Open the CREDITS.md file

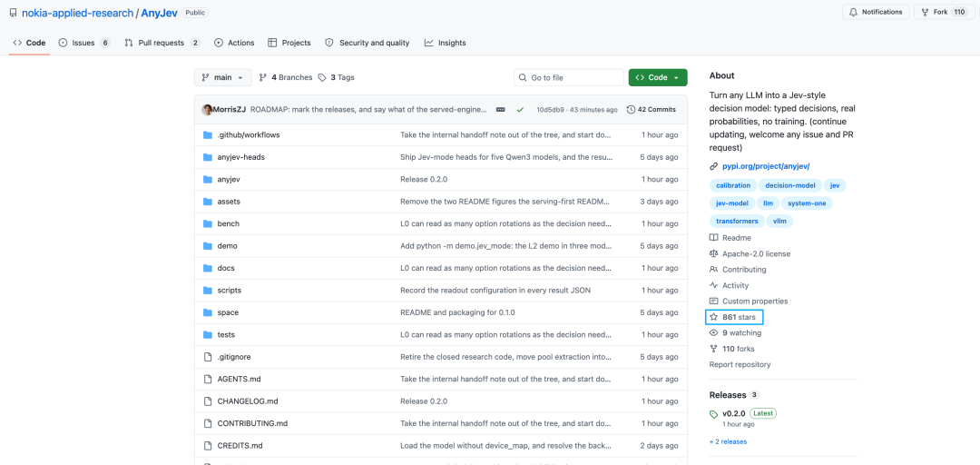pos(240,446)
